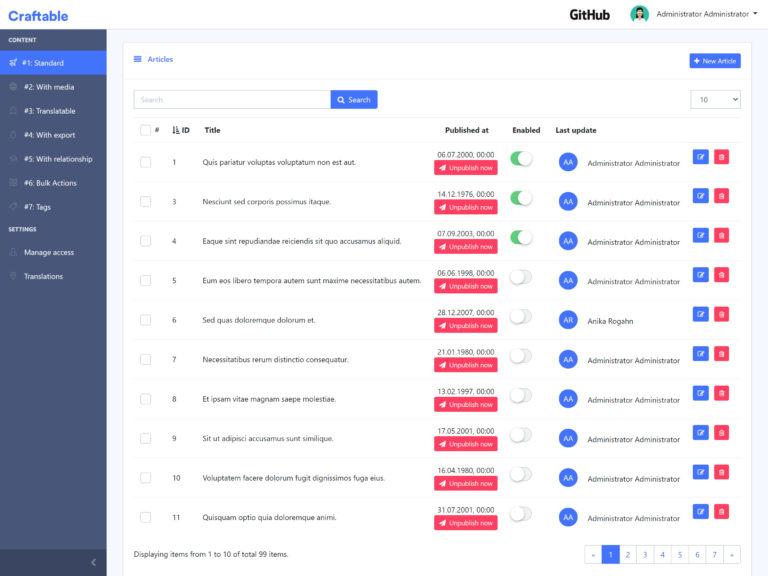The image size is (768, 576).
Task: Click title 'Sed quas doloremque dolorum et.'
Action: coord(259,320)
